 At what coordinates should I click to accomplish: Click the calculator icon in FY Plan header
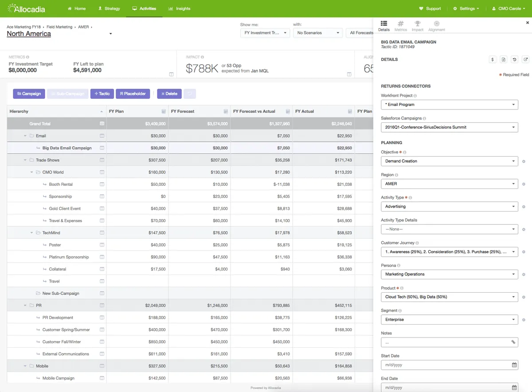164,111
